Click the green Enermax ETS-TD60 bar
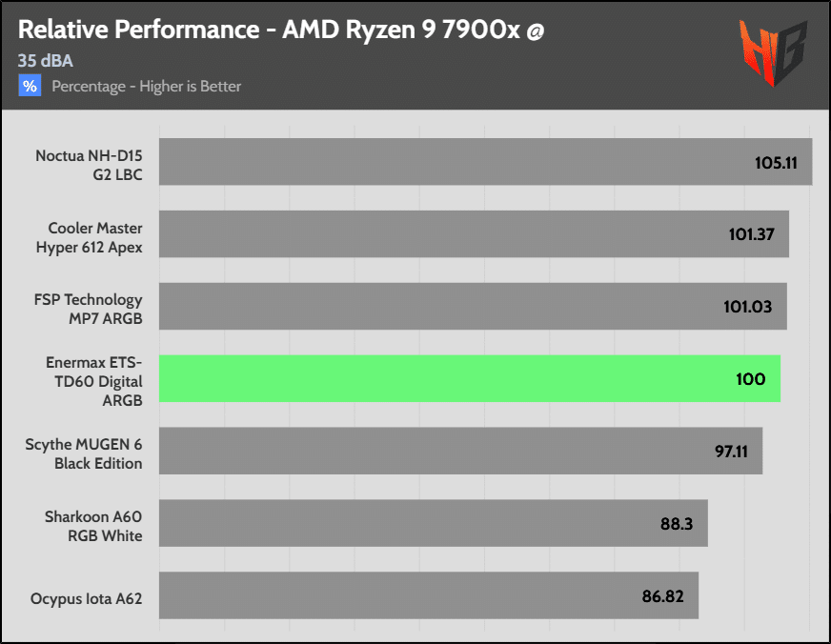Screen dimensions: 831x644 tap(470, 378)
